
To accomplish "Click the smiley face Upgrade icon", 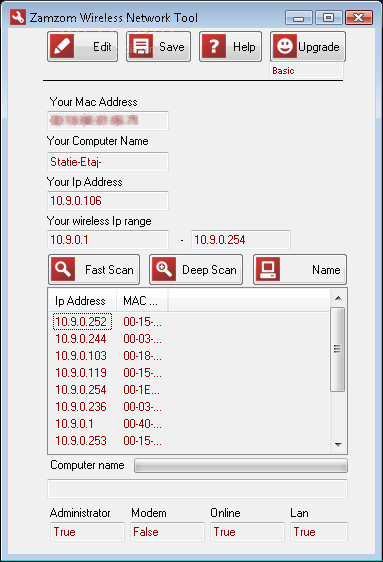I will pyautogui.click(x=285, y=46).
